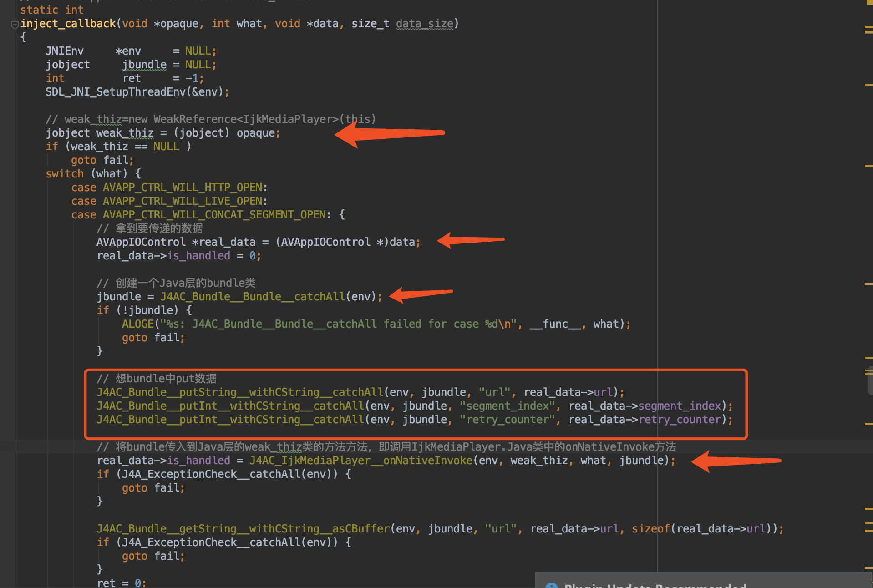Screen dimensions: 873x588
Task: Click the '创建一个Java层的bundle类' comment
Action: (x=176, y=283)
